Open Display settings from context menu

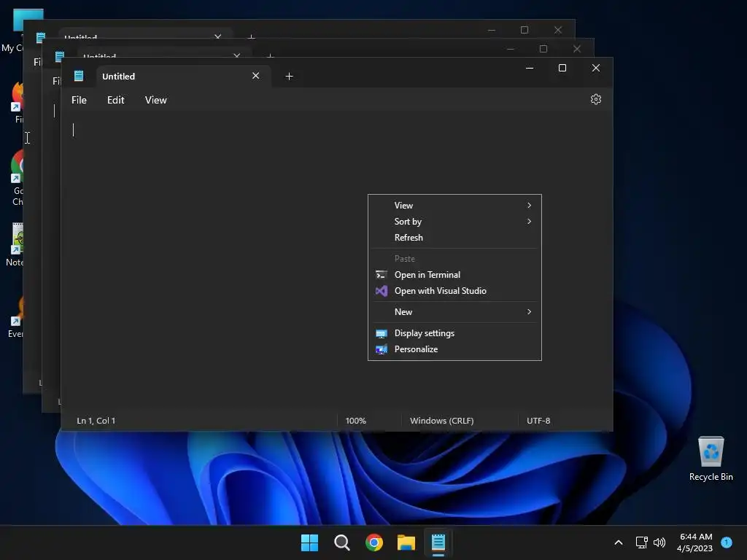454,332
